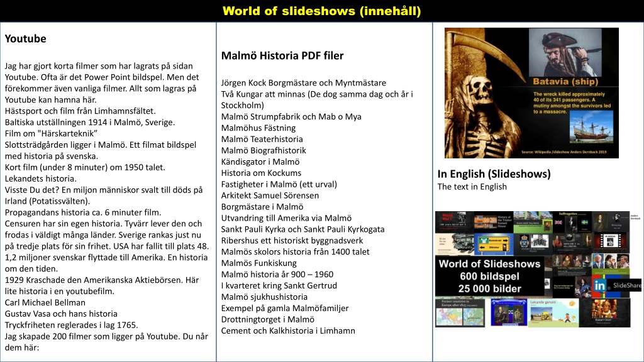Select 'Ribershus ett historiskt byggnadsverk'
Viewport: 644px width, 362px height.
pyautogui.click(x=292, y=241)
